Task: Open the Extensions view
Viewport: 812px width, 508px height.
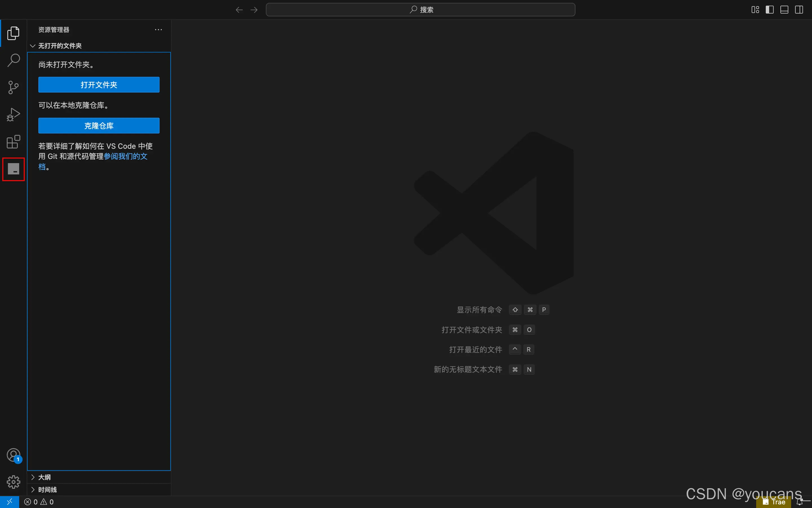Action: tap(14, 142)
